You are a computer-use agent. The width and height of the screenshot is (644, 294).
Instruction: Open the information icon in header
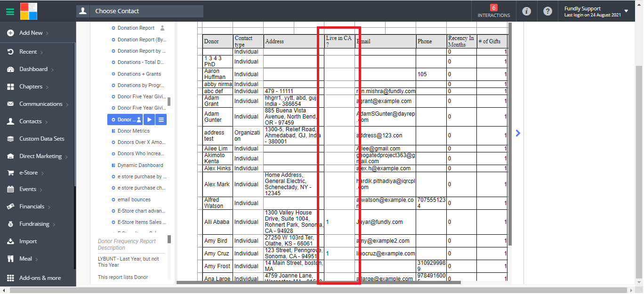(x=527, y=11)
